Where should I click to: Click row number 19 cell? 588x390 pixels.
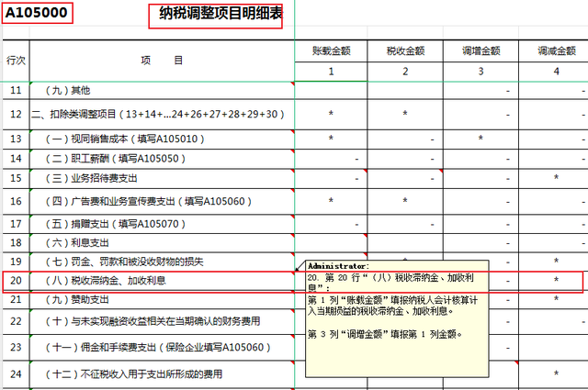[16, 262]
